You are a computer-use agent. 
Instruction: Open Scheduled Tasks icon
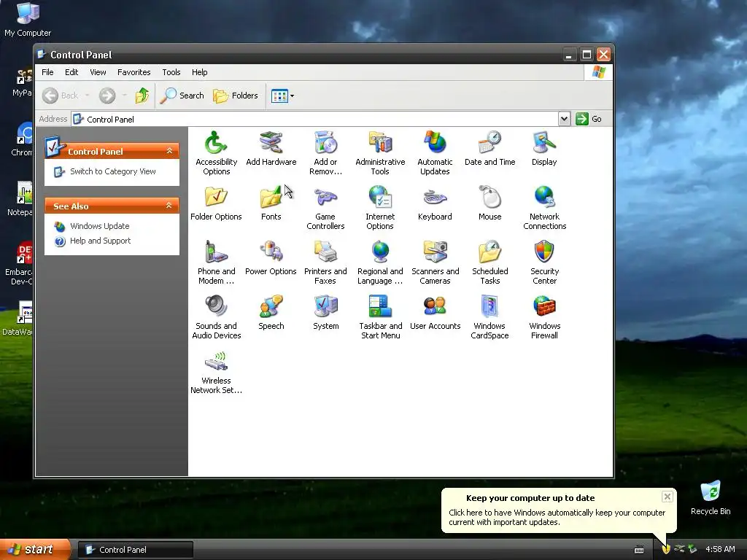[x=489, y=262]
